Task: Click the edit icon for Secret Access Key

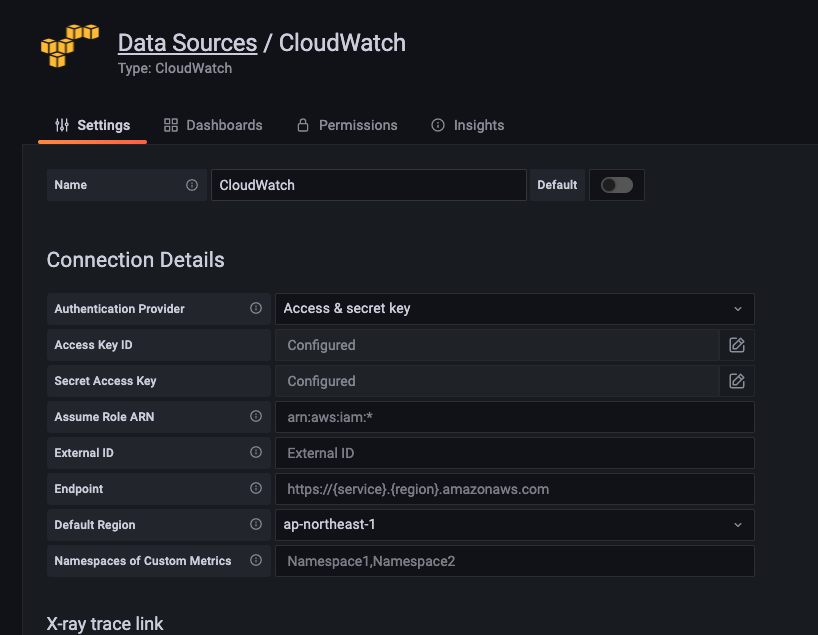Action: [x=737, y=381]
